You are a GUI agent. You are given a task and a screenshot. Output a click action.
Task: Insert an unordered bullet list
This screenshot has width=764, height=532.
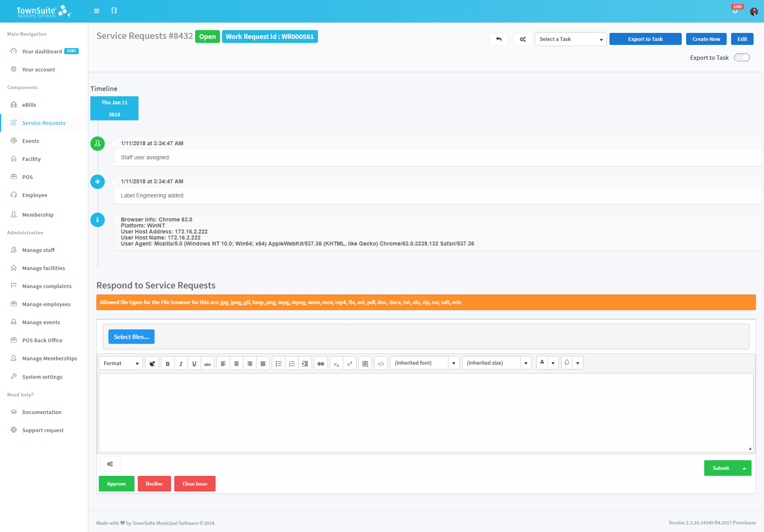[x=279, y=363]
